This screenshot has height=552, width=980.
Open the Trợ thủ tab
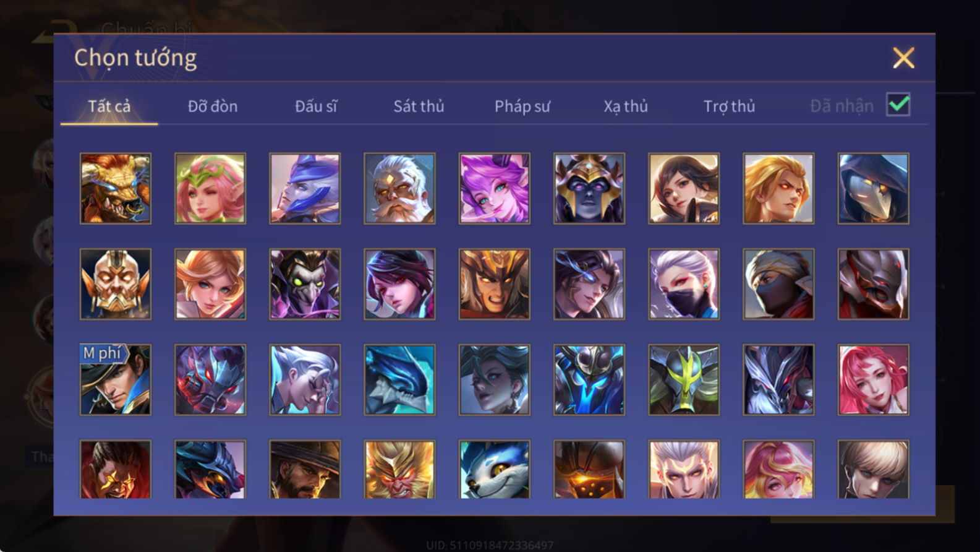[729, 106]
